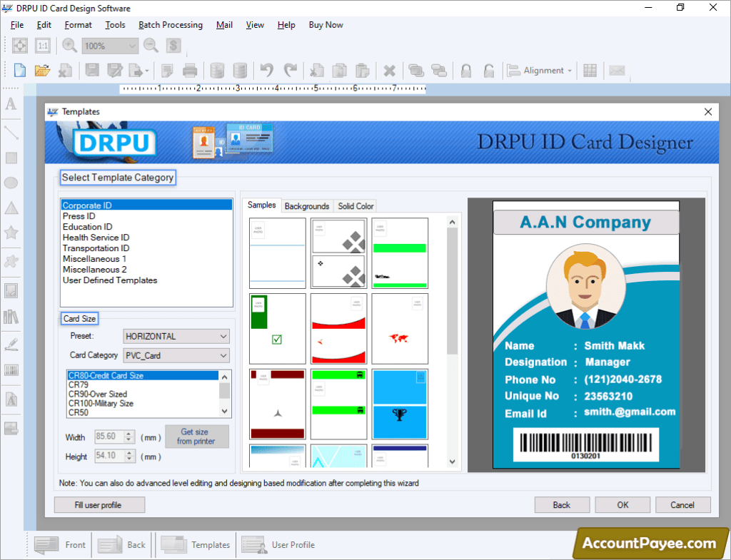Select the Line drawing tool
Image resolution: width=731 pixels, height=560 pixels.
(11, 131)
